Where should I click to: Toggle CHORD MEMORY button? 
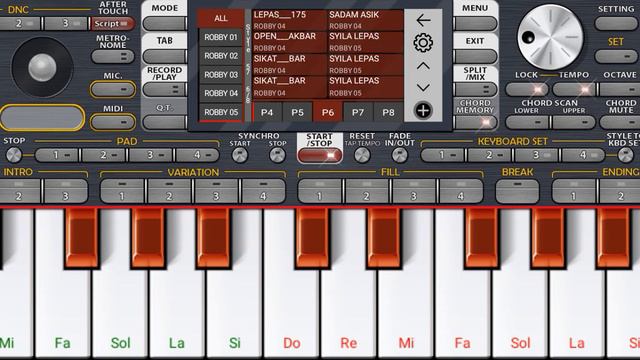(475, 122)
